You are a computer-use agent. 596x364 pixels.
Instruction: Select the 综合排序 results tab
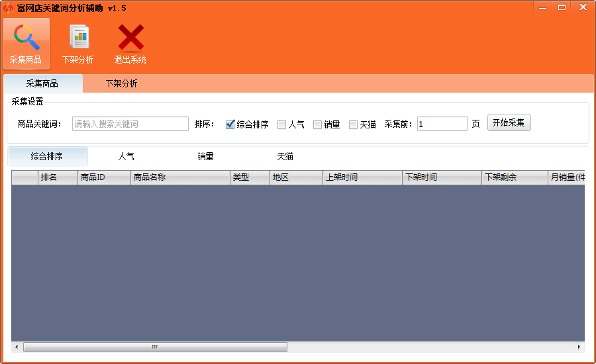48,157
